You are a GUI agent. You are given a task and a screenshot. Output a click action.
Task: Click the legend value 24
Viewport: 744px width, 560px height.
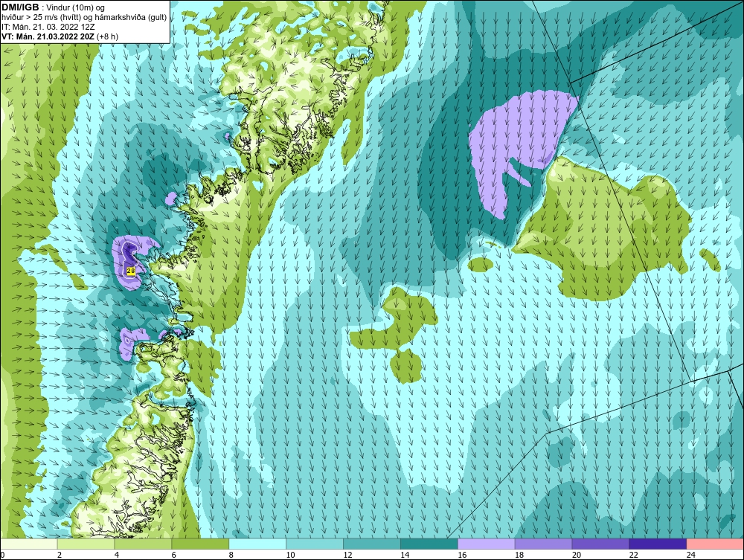tap(691, 555)
